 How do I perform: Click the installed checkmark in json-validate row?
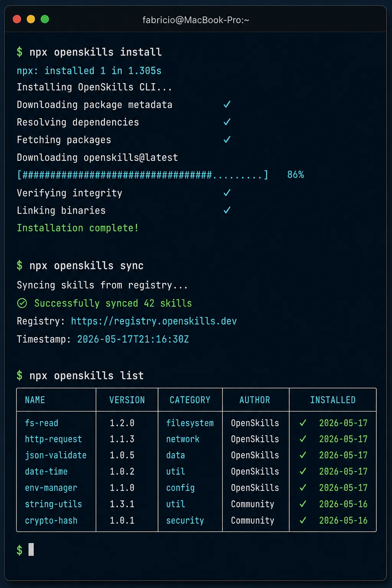(303, 455)
